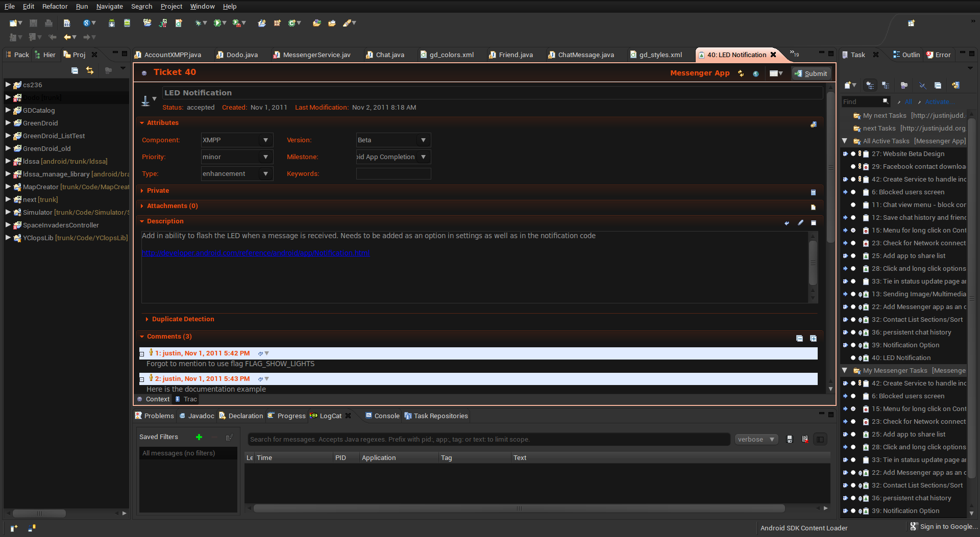Click the Submit ticket button

811,73
